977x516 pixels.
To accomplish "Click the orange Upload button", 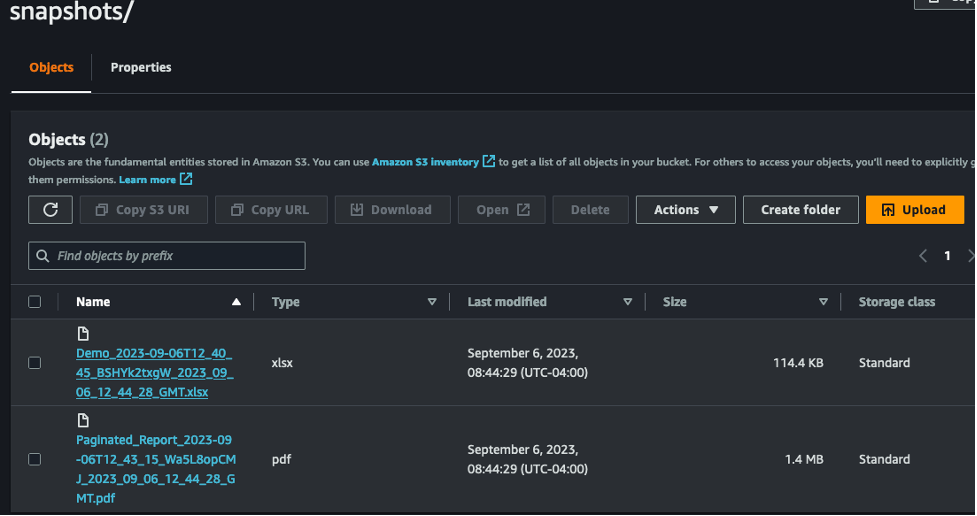I will click(x=915, y=210).
